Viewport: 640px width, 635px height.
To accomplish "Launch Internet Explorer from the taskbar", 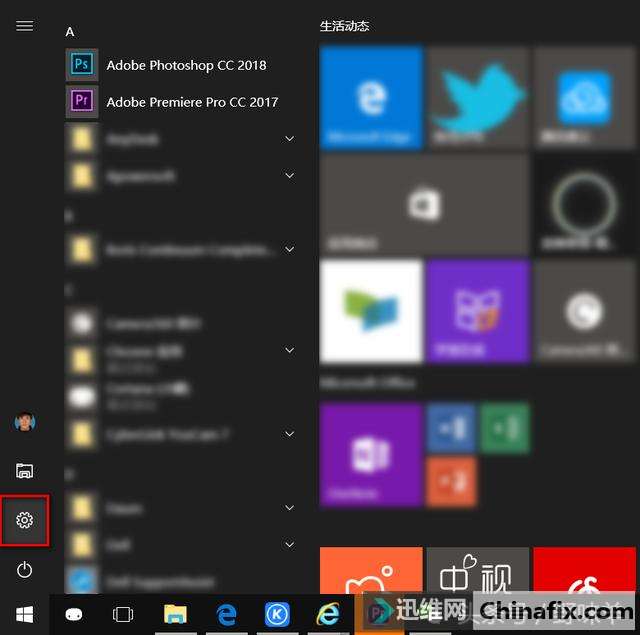I will point(329,614).
